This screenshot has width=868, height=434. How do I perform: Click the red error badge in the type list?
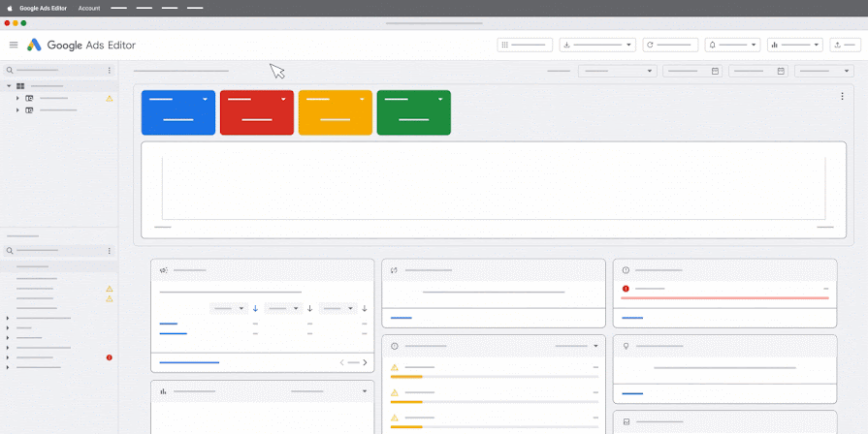[x=109, y=357]
